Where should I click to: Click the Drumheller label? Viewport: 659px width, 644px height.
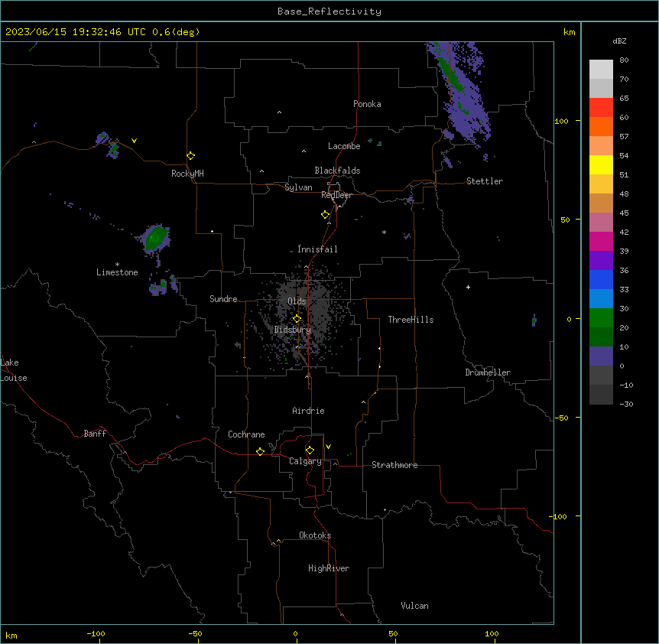[488, 372]
